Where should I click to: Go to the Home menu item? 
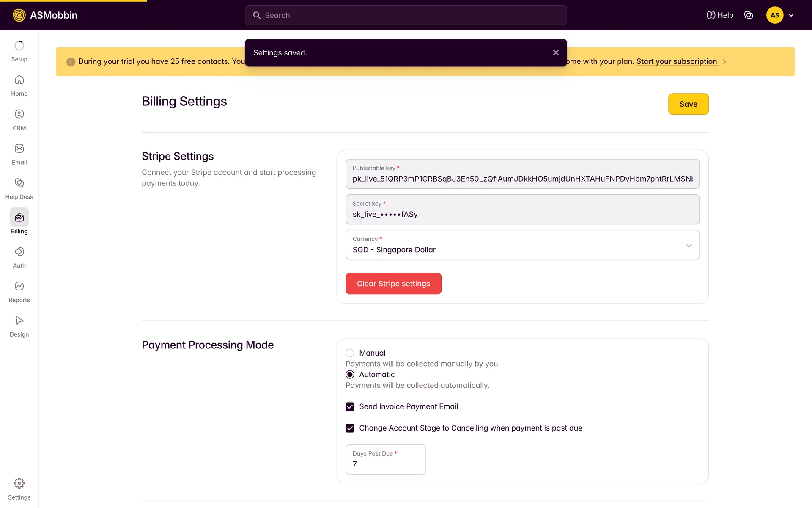tap(19, 86)
